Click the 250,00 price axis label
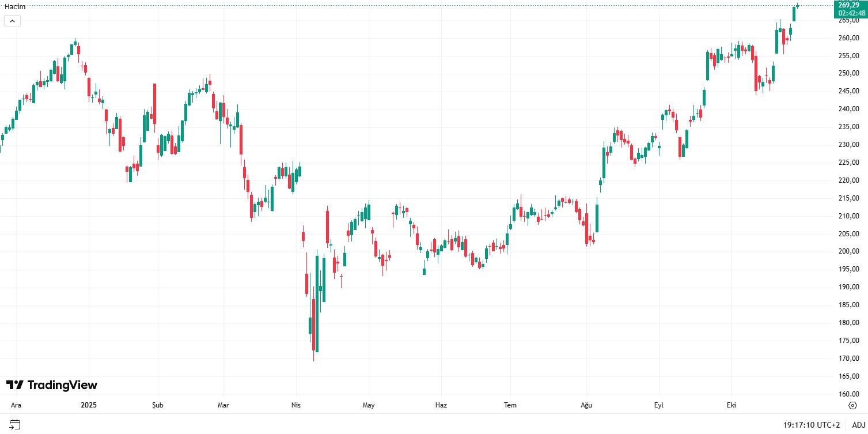The width and height of the screenshot is (868, 434). click(x=848, y=73)
